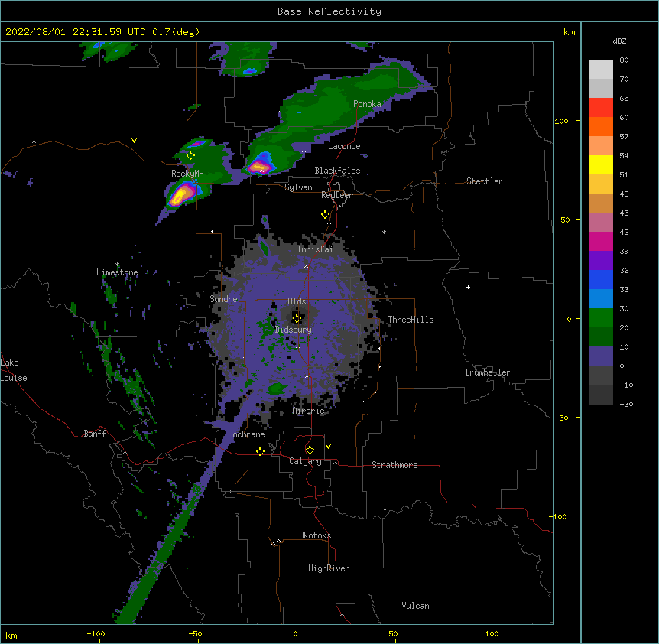This screenshot has width=659, height=644.
Task: Click the km unit label at top right
Action: [x=569, y=32]
